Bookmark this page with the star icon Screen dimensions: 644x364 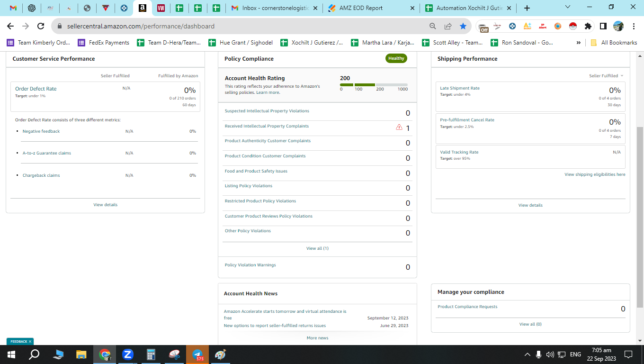click(463, 26)
